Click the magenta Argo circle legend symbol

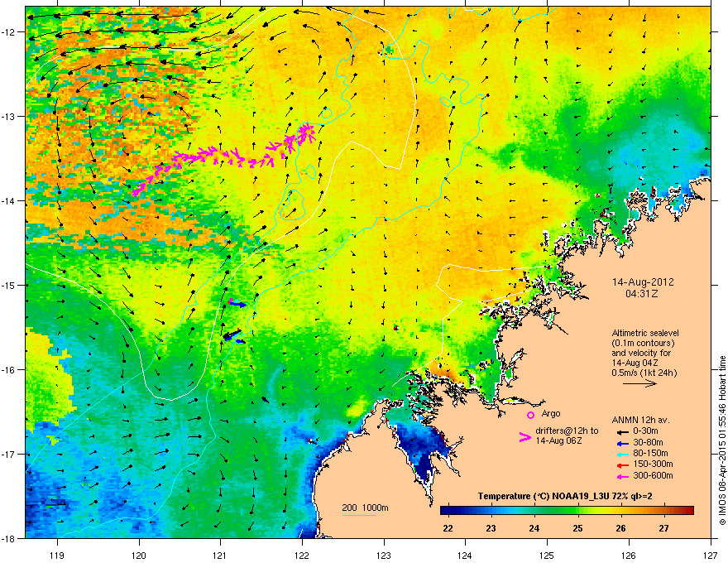tap(530, 415)
